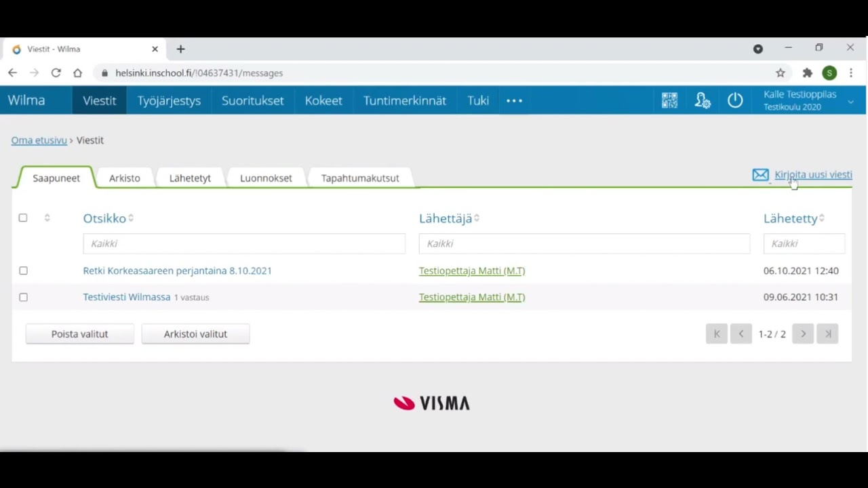Viewport: 868px width, 488px height.
Task: Expand the Kalle Testioppilas user menu
Action: point(850,101)
